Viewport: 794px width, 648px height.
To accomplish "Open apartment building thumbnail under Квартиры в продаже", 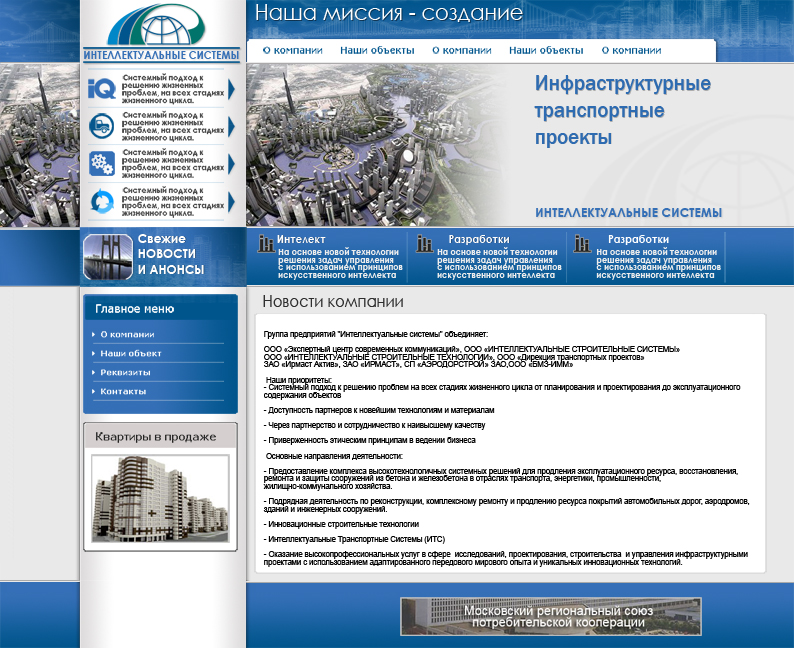I will coord(160,499).
